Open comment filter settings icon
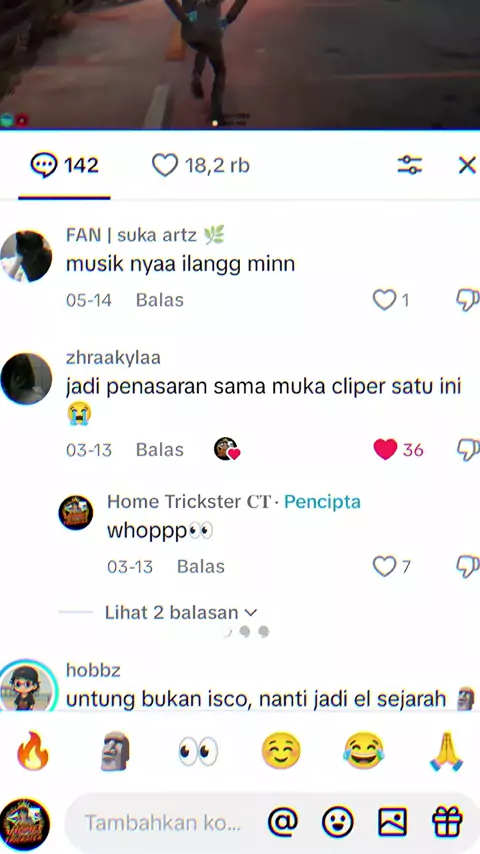The height and width of the screenshot is (854, 480). click(x=409, y=165)
